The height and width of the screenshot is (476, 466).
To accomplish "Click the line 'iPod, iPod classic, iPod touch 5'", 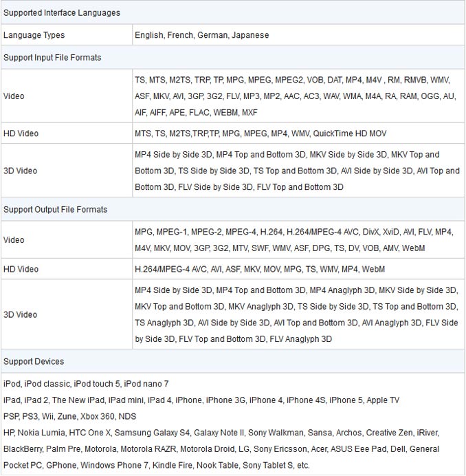I will 86,384.
